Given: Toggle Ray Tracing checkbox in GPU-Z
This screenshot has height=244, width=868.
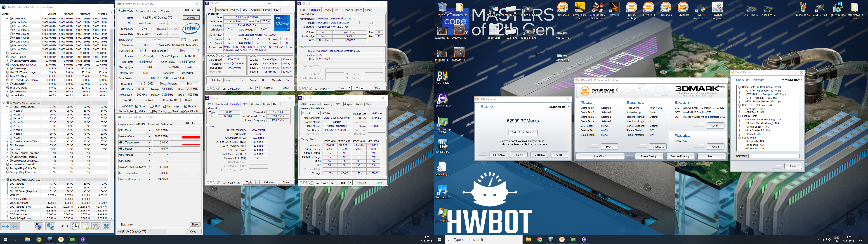Looking at the screenshot, I should pos(151,111).
